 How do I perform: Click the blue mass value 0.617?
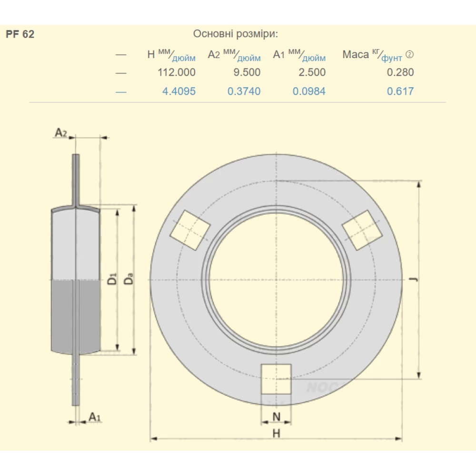[400, 91]
